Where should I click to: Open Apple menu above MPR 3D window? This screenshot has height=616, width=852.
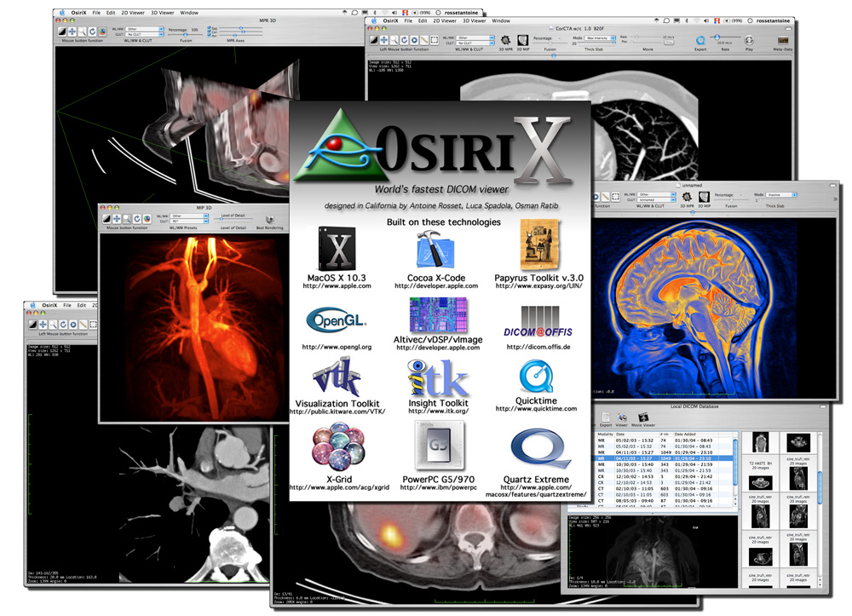click(x=62, y=12)
